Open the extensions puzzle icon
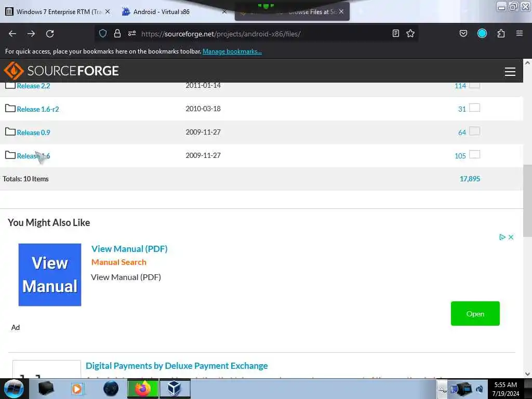The width and height of the screenshot is (532, 399). tap(501, 33)
